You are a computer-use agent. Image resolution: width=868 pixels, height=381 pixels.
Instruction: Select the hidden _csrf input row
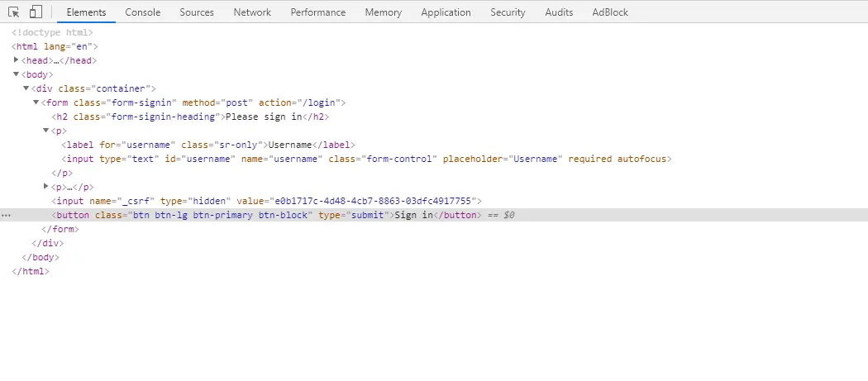click(x=267, y=201)
